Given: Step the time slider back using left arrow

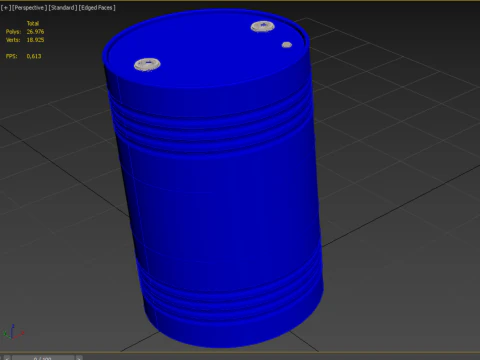Looking at the screenshot, I should click(x=7, y=358).
